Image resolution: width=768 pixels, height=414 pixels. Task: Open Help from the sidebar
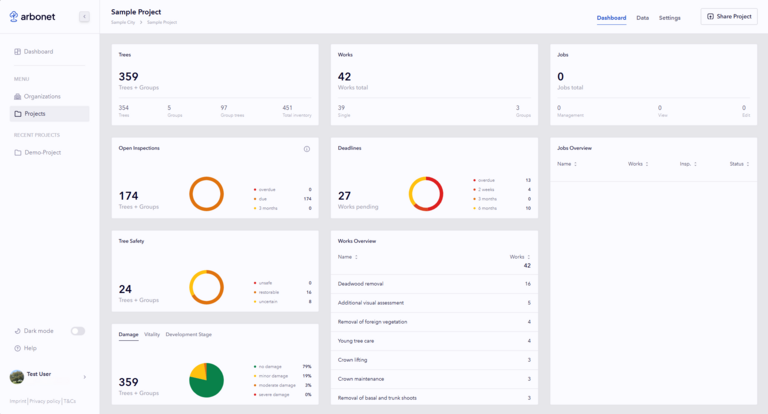pyautogui.click(x=30, y=348)
